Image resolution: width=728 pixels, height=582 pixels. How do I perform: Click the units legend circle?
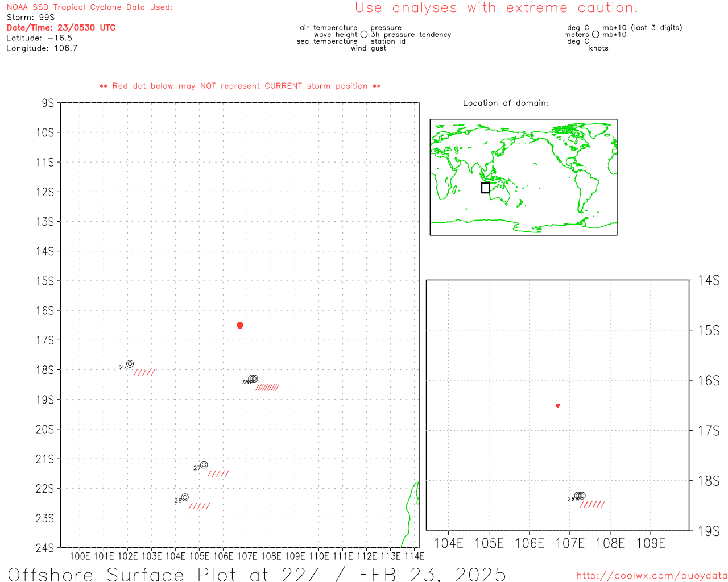tap(595, 35)
